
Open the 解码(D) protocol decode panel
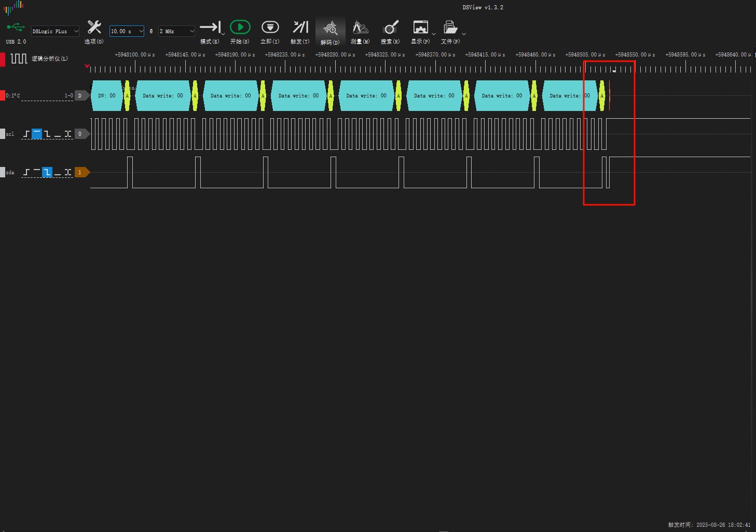pyautogui.click(x=330, y=29)
